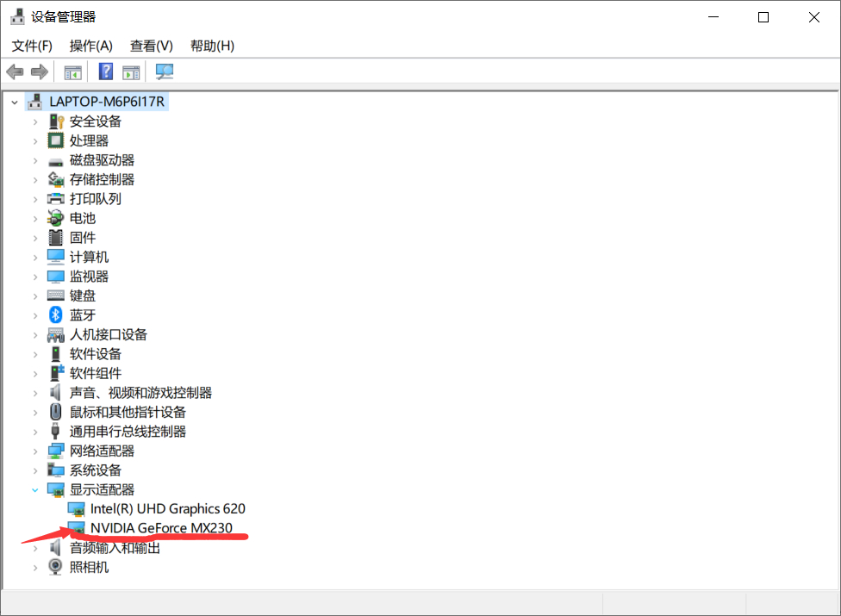Click the blue Help question-mark icon
Viewport: 841px width, 616px height.
(106, 72)
